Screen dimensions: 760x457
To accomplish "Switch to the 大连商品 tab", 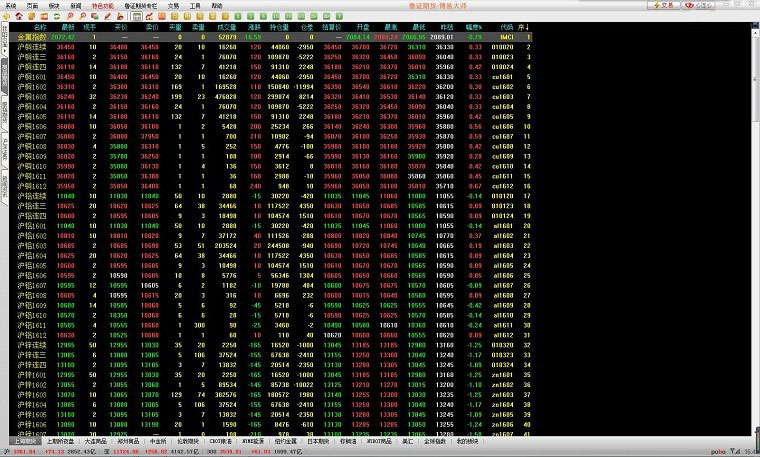I will point(95,441).
